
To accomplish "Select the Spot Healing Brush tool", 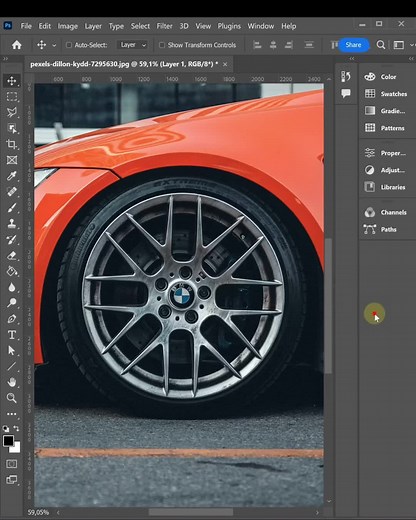I will (12, 192).
